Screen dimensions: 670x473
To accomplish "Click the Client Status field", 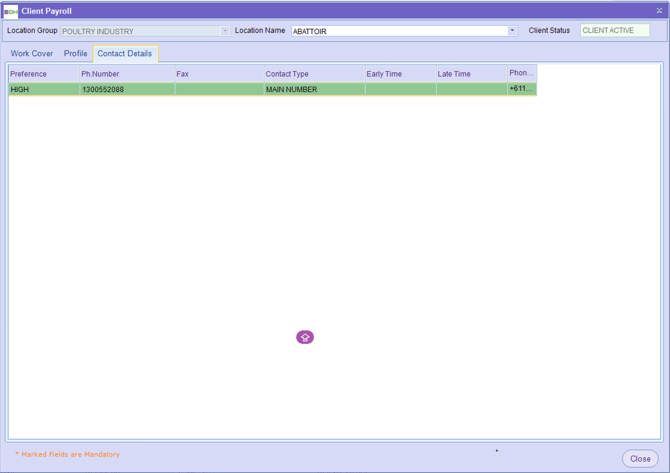I will coord(614,31).
